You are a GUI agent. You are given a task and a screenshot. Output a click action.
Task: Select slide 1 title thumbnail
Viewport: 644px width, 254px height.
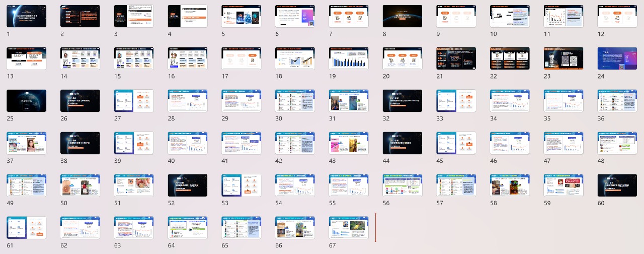[x=26, y=16]
